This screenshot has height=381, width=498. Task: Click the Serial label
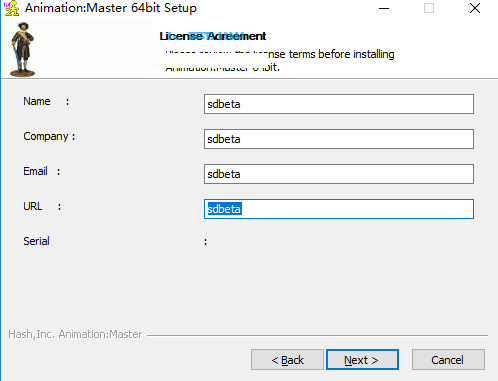click(36, 241)
